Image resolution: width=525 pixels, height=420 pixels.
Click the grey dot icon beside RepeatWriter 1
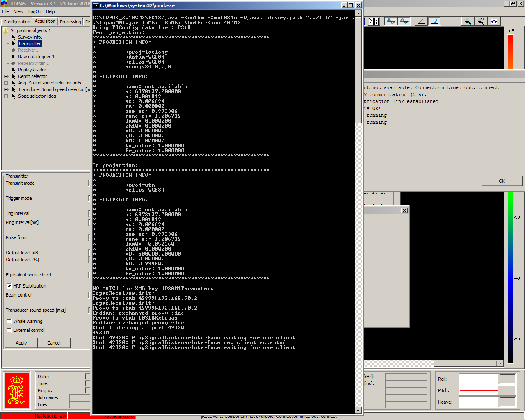pyautogui.click(x=14, y=63)
